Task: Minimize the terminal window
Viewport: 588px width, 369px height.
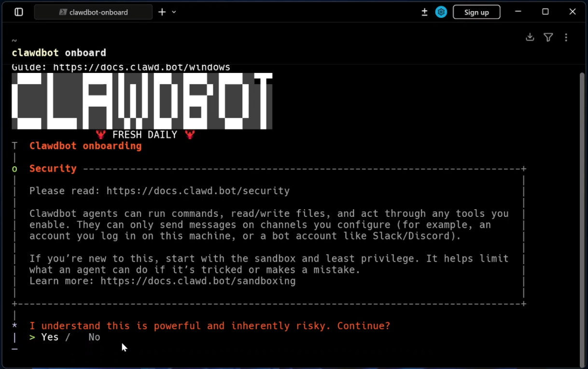Action: pyautogui.click(x=518, y=12)
